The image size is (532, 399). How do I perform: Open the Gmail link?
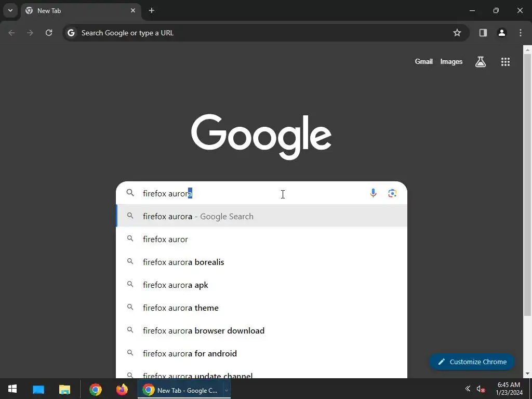pyautogui.click(x=424, y=61)
